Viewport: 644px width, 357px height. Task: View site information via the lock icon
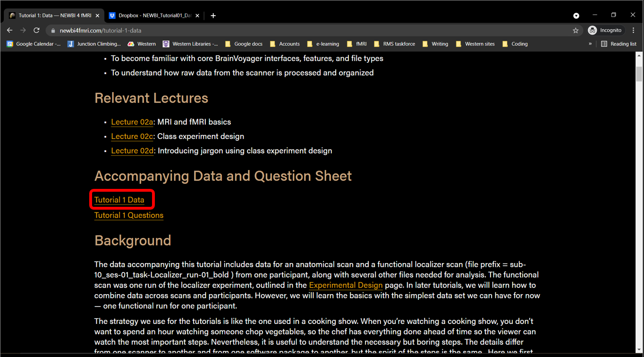click(x=53, y=30)
